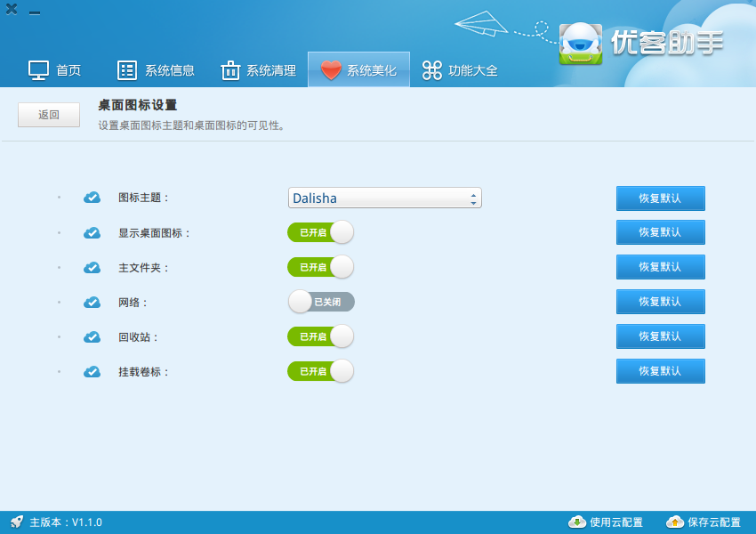
Task: Turn off the 主文件夹 toggle
Action: (320, 267)
